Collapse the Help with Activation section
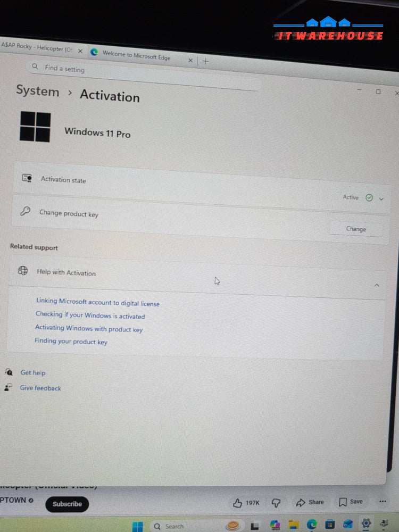 coord(377,285)
